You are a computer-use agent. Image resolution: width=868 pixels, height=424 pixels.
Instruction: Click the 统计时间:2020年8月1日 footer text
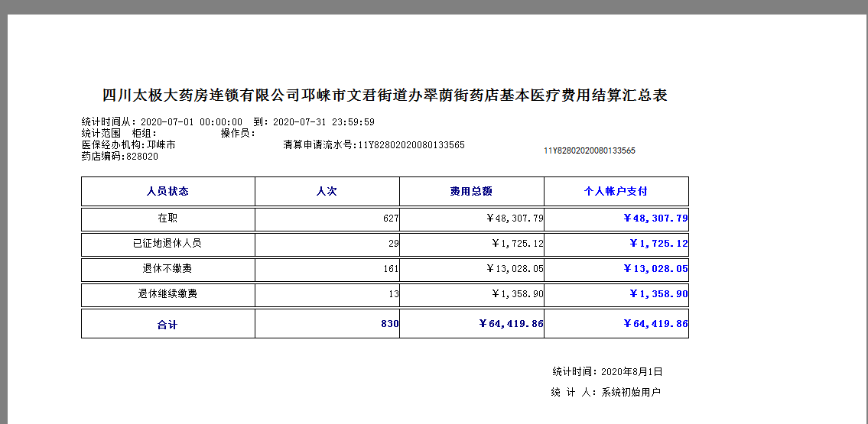tap(607, 371)
